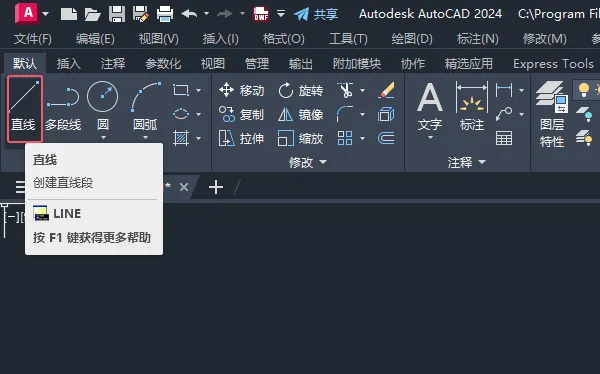Expand the Undo history dropdown arrow
This screenshot has height=374, width=600.
click(207, 14)
